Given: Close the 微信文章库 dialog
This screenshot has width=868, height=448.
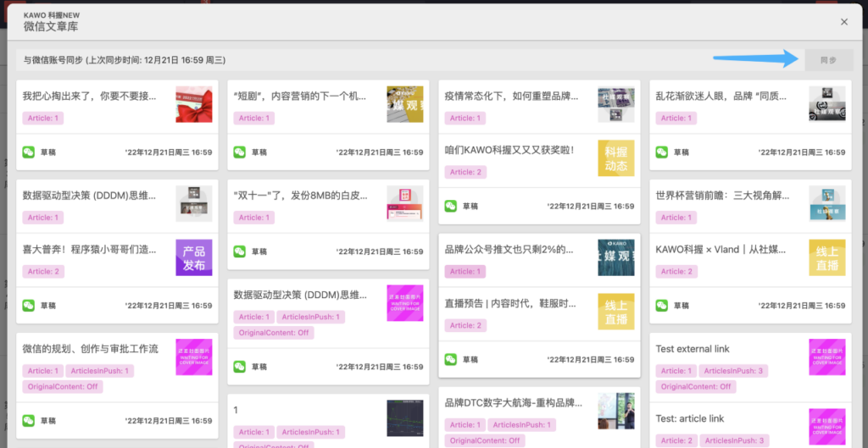Looking at the screenshot, I should pos(844,21).
